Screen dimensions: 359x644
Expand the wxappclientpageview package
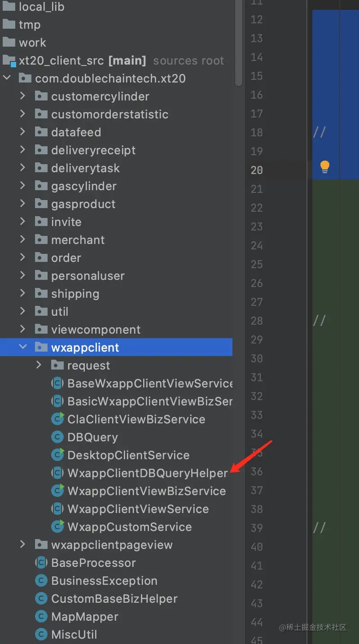point(23,545)
